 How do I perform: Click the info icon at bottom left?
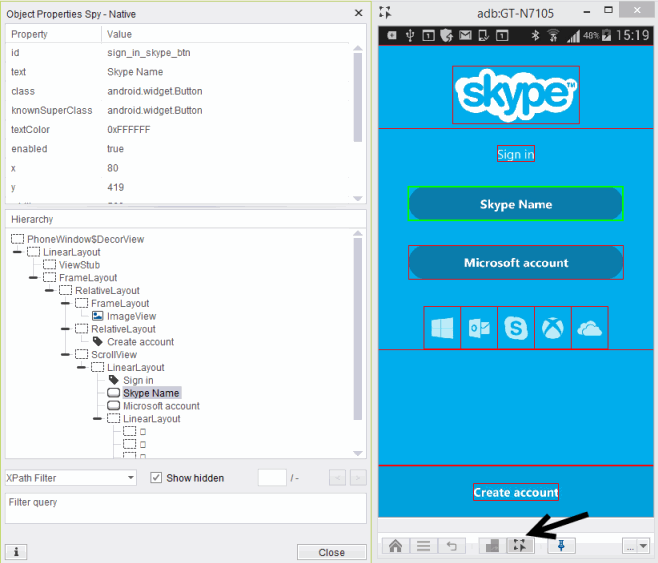[x=16, y=552]
